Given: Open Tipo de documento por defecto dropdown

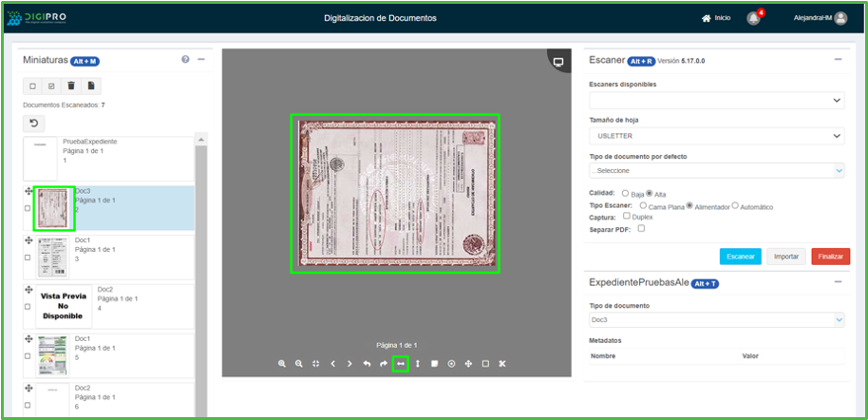Looking at the screenshot, I should pos(716,171).
